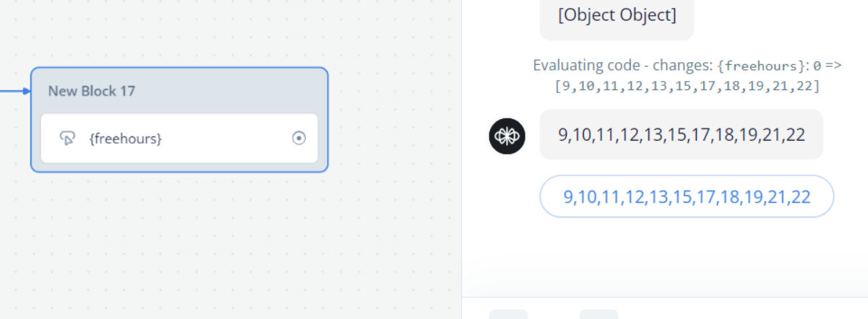Click the 'Evaluating code - changes' debug line
Image resolution: width=868 pixels, height=319 pixels.
[687, 75]
